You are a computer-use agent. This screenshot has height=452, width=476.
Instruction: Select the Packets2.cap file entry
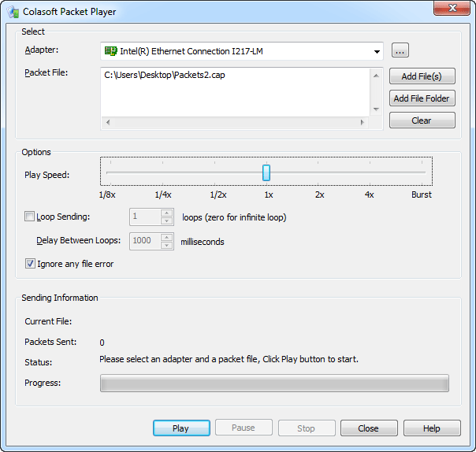pyautogui.click(x=159, y=76)
